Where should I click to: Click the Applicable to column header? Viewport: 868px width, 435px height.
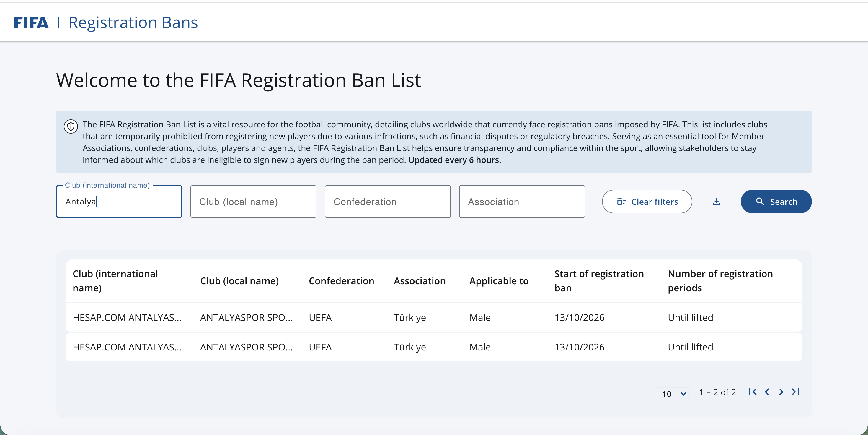pyautogui.click(x=499, y=281)
